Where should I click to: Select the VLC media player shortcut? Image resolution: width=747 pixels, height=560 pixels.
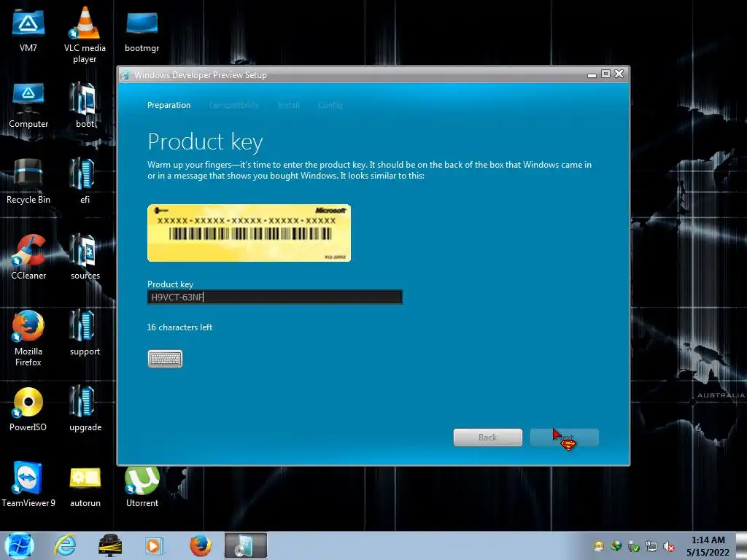[x=85, y=34]
